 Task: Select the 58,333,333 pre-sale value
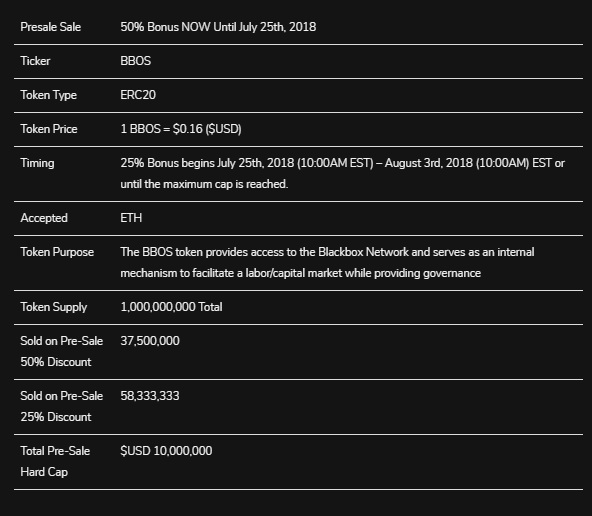[x=150, y=396]
